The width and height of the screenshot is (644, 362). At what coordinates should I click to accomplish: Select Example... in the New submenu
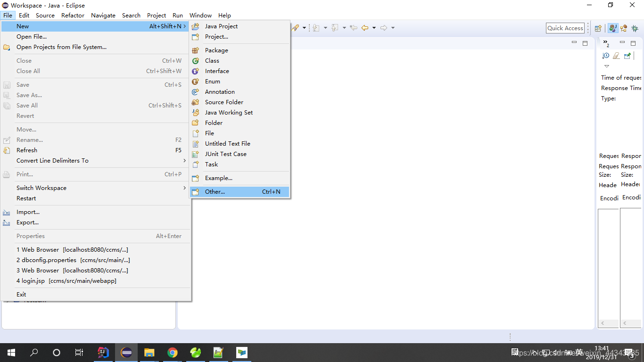click(x=239, y=178)
